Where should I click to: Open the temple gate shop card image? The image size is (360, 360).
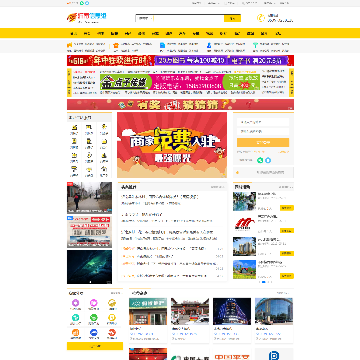190,311
